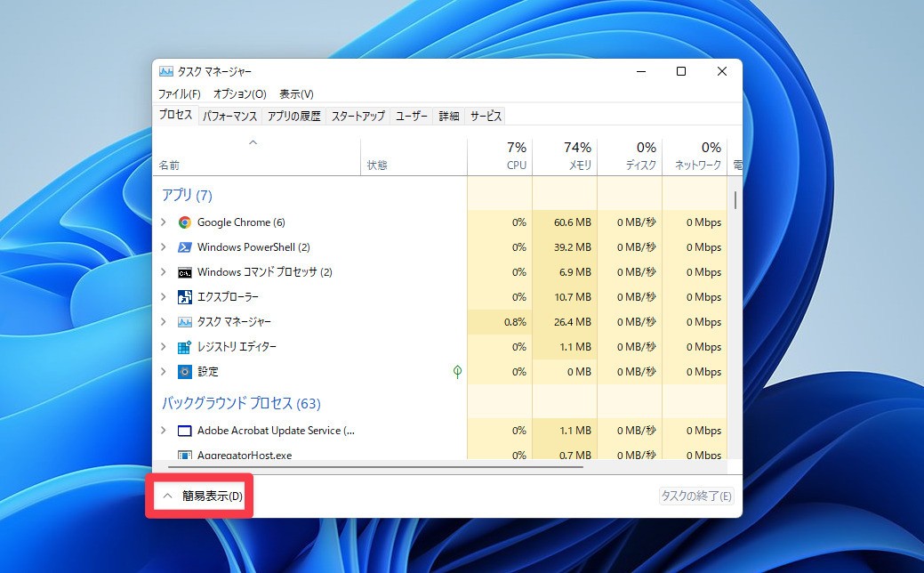Click the 設定 gear icon
The image size is (924, 573).
click(184, 372)
